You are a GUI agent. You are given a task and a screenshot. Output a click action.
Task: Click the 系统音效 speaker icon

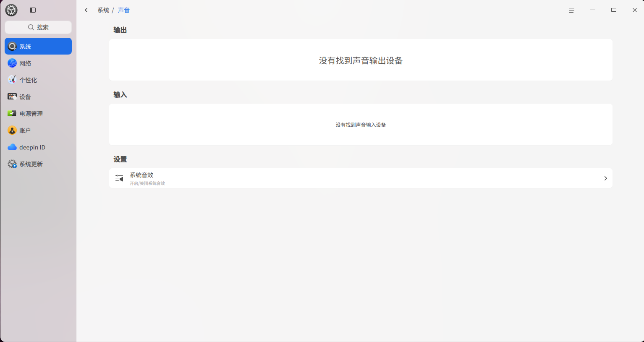(x=120, y=178)
